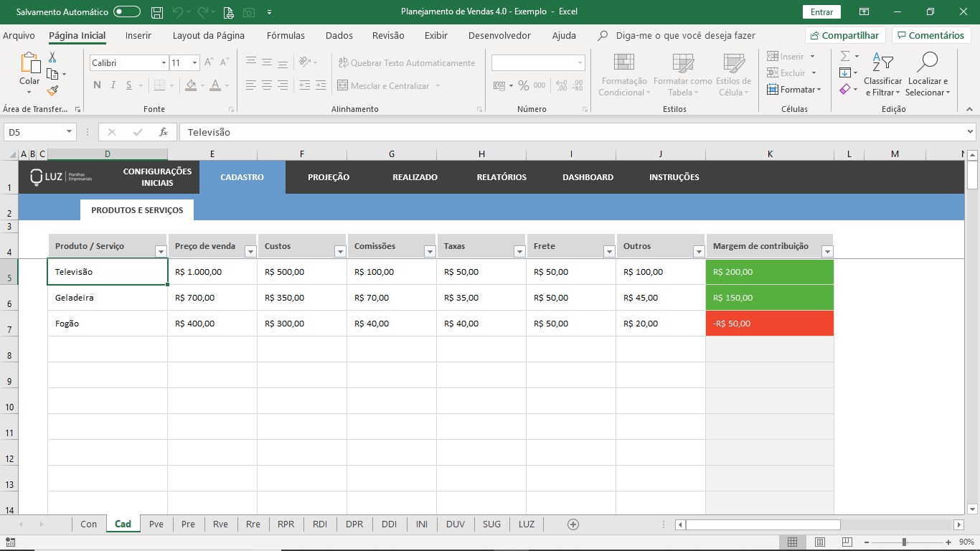Click the Cut scissors icon
Image resolution: width=980 pixels, height=551 pixels.
[52, 57]
